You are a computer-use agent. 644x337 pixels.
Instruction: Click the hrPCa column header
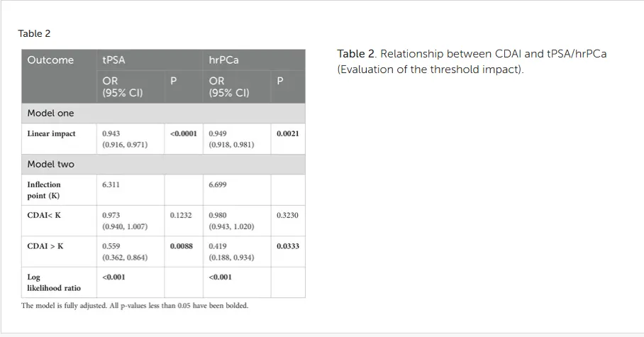pos(223,60)
